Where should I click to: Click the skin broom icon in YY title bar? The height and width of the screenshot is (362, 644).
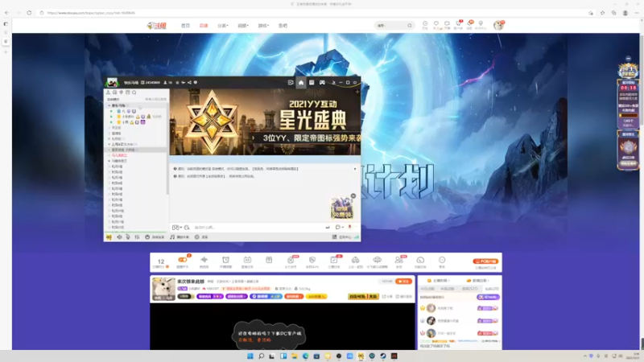click(333, 83)
